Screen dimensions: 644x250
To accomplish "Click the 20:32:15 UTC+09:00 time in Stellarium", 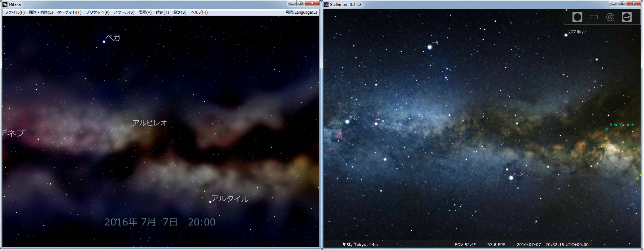I will click(x=567, y=244).
